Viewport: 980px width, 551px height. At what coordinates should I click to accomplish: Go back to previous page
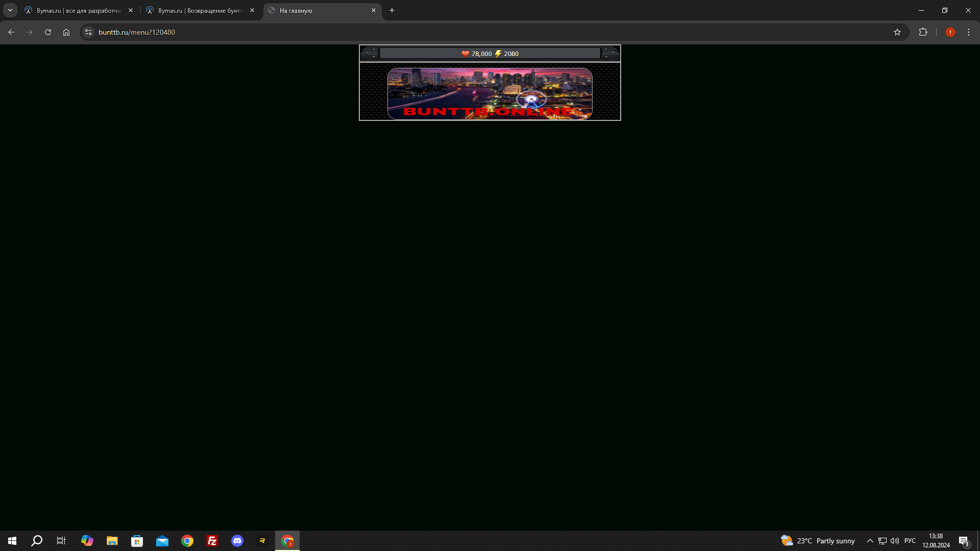pos(11,32)
